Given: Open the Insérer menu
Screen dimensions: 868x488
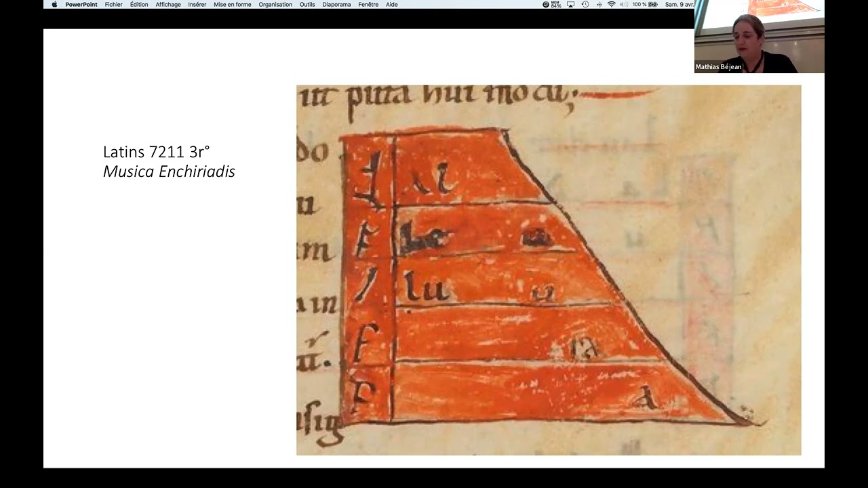Looking at the screenshot, I should point(197,4).
